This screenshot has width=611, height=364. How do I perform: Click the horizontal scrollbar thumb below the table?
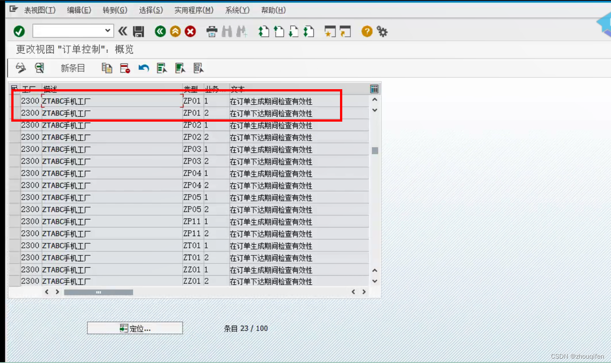[x=98, y=292]
